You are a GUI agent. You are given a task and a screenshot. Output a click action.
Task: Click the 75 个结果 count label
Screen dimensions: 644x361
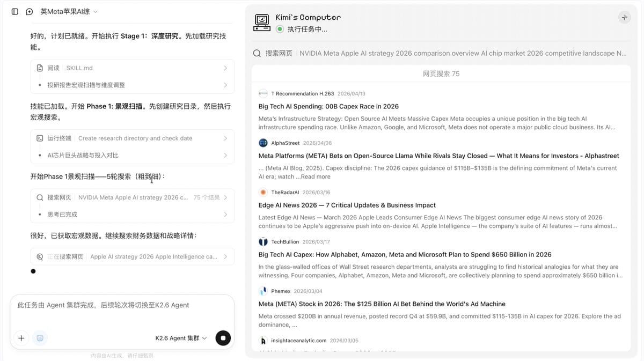pos(207,197)
